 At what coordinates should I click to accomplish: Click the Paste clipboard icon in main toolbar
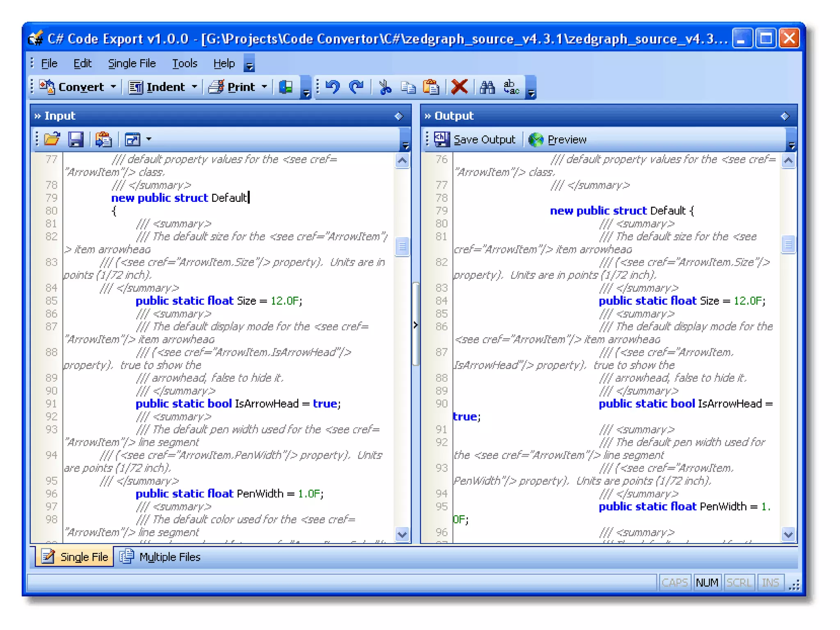click(431, 87)
